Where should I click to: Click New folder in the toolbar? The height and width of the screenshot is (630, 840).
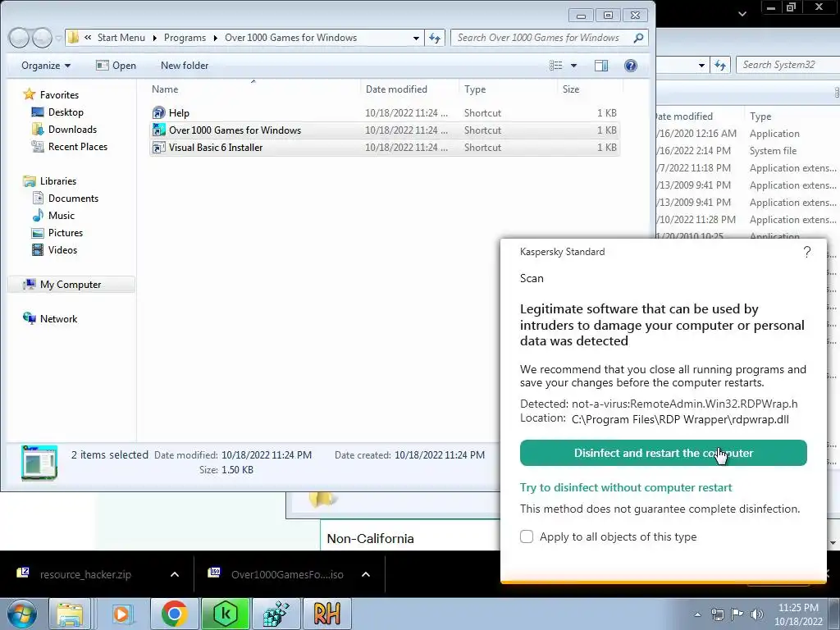(185, 66)
